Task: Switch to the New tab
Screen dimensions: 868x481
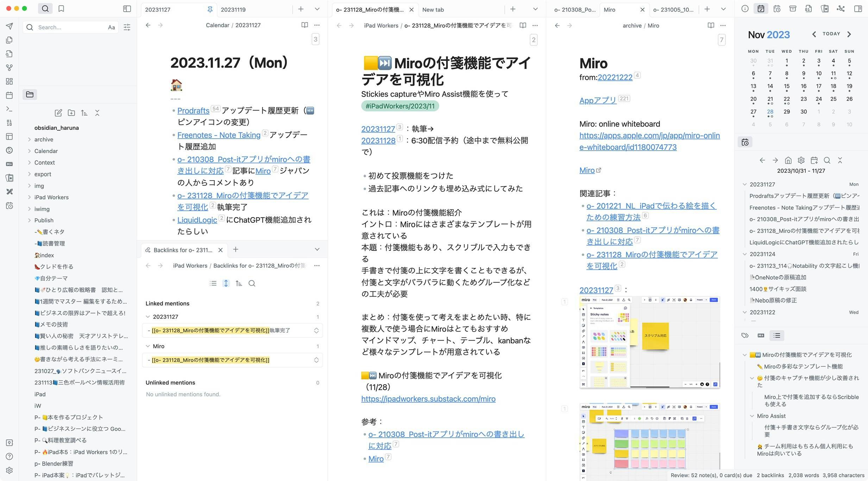Action: tap(433, 10)
